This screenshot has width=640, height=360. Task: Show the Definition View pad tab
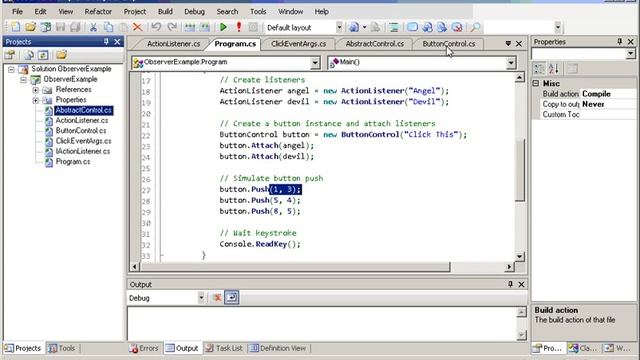[x=278, y=348]
